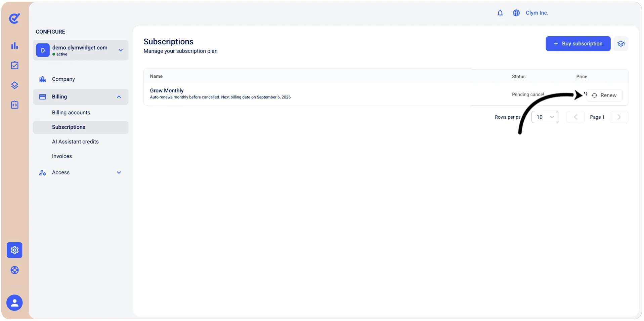
Task: Click the Billing credit card icon
Action: point(42,97)
